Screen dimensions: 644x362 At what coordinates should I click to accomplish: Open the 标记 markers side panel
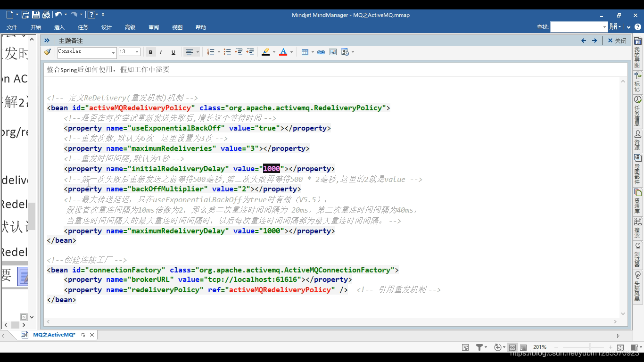coord(637,82)
